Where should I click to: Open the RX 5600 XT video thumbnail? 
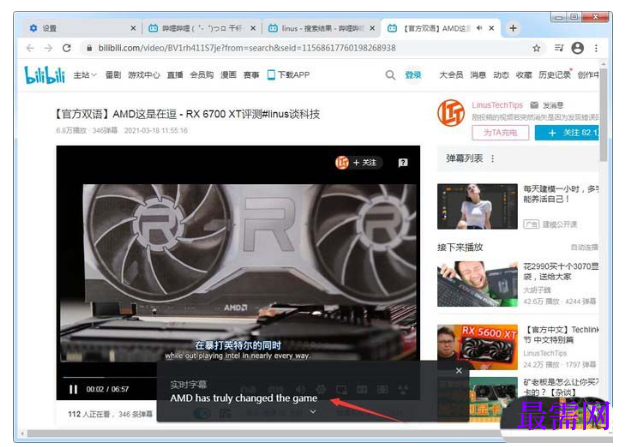[x=477, y=347]
